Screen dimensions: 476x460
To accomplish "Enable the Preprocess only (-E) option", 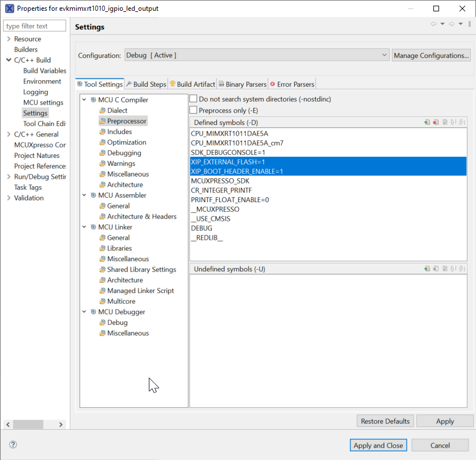I will [193, 110].
